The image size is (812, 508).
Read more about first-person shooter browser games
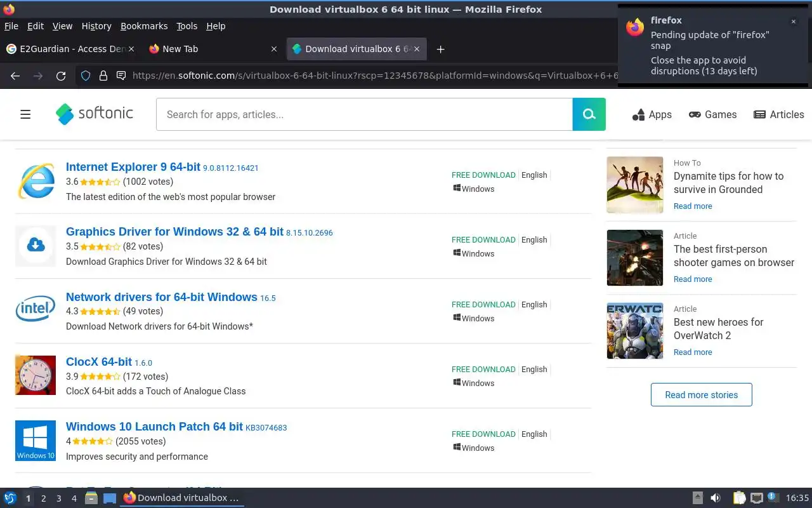[x=693, y=279]
